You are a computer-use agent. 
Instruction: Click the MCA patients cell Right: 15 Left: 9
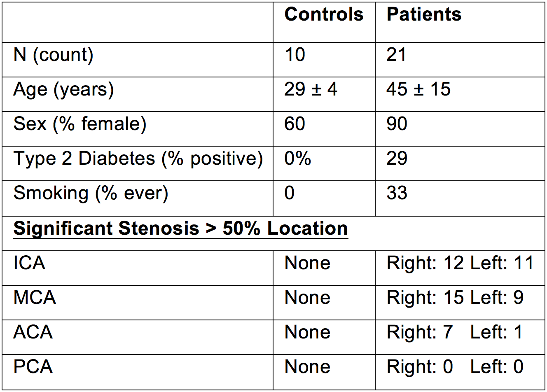click(455, 298)
